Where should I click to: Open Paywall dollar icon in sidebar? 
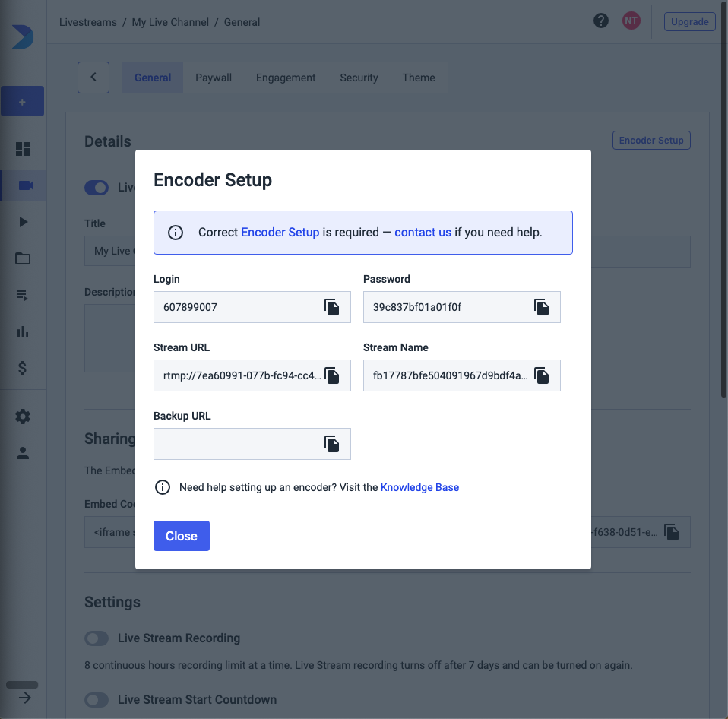pos(22,368)
